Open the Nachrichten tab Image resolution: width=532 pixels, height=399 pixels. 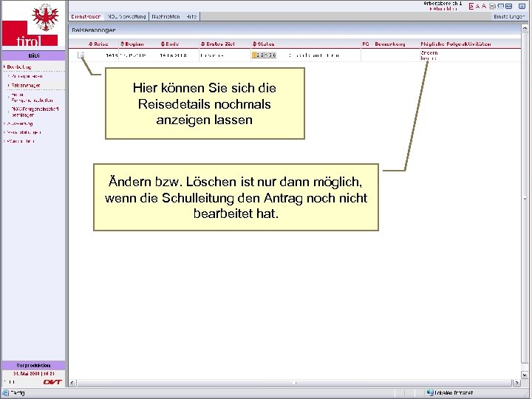pos(166,16)
